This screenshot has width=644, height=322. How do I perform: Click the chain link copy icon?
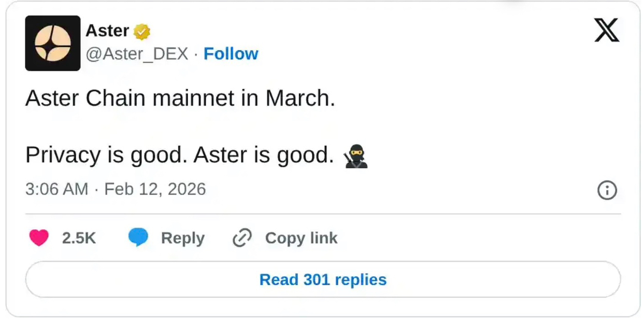coord(242,238)
